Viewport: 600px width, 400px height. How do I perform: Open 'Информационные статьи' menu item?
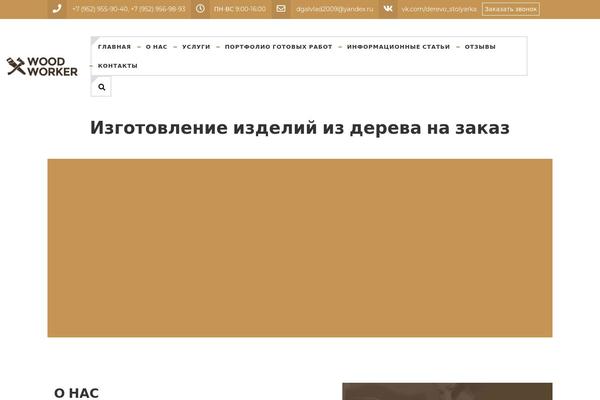click(x=398, y=47)
